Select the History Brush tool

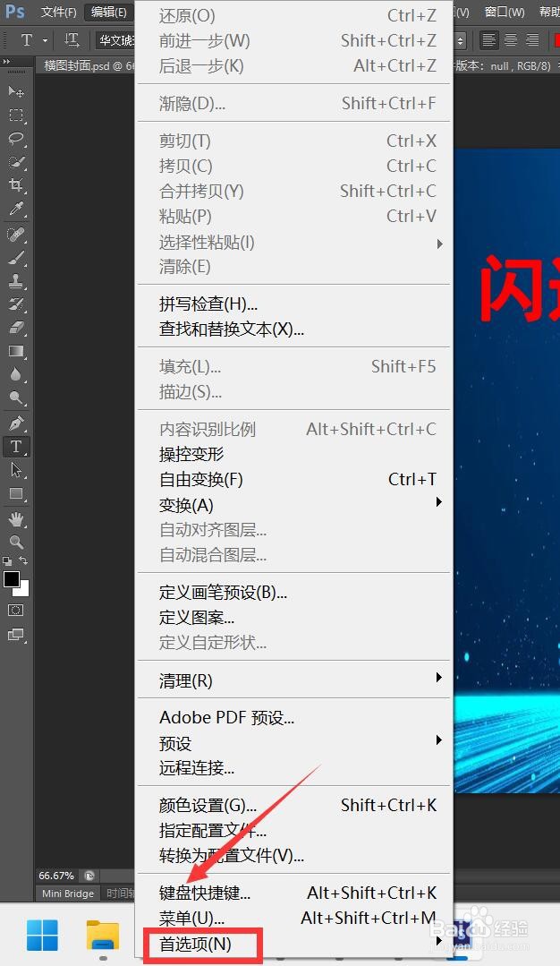(16, 304)
